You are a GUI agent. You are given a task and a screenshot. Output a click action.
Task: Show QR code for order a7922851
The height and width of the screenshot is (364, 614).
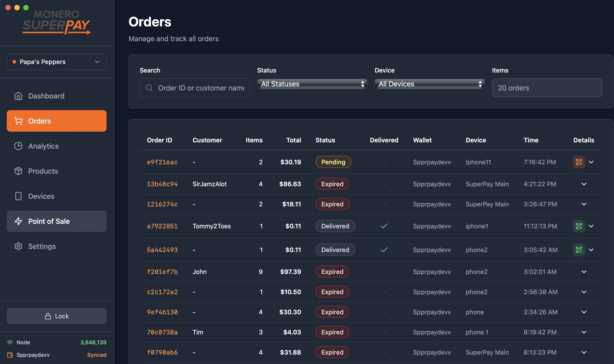pyautogui.click(x=579, y=226)
